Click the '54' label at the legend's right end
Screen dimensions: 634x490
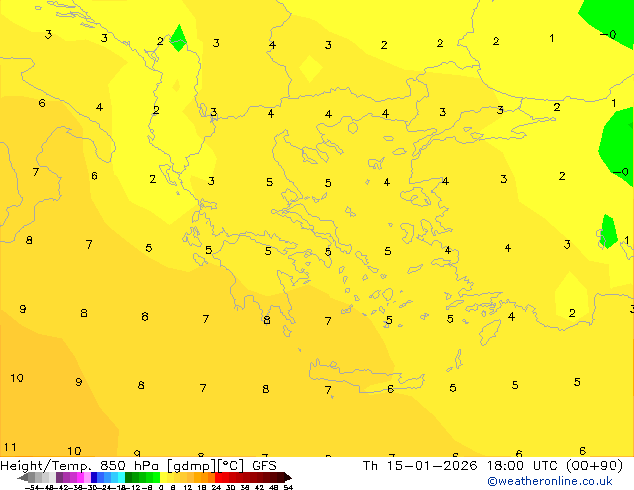coord(288,487)
